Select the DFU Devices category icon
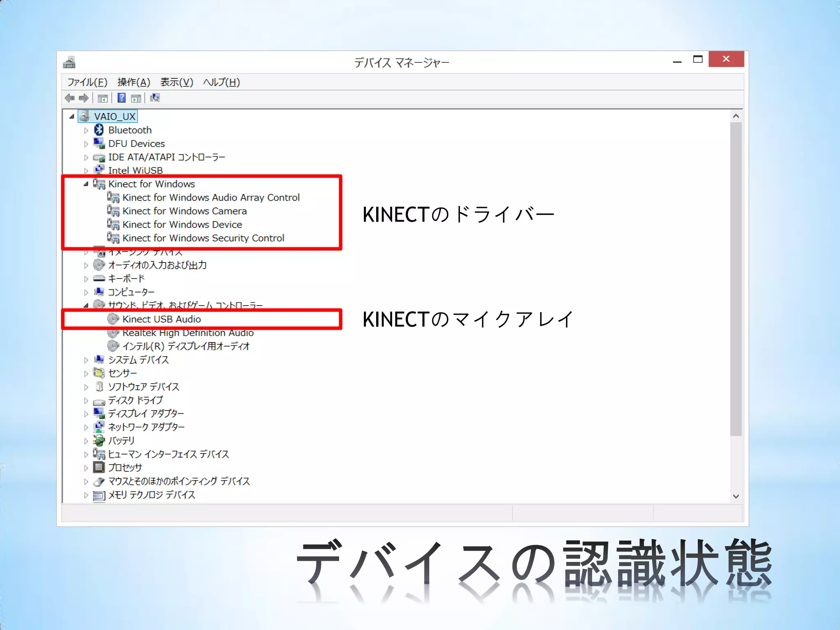 pos(99,144)
